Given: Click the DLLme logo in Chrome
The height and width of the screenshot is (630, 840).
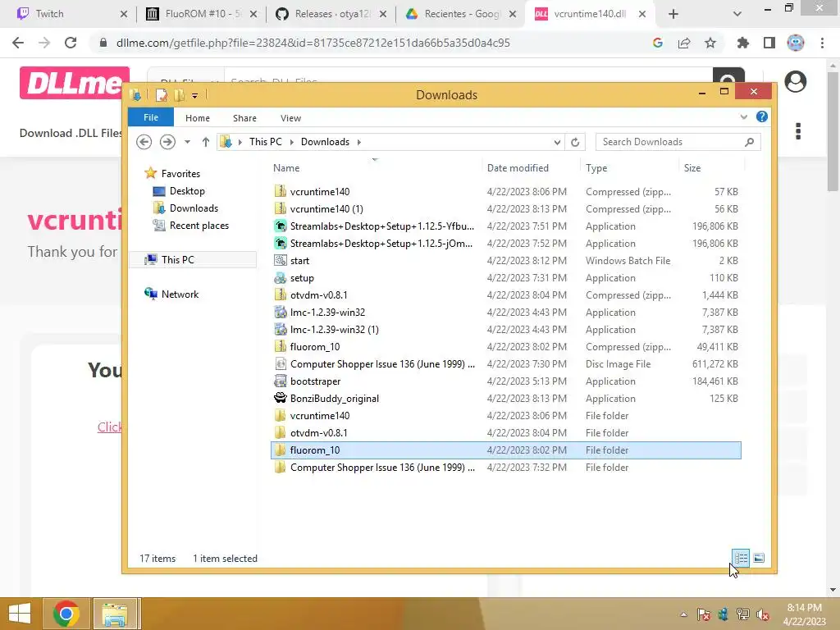Looking at the screenshot, I should coord(74,83).
